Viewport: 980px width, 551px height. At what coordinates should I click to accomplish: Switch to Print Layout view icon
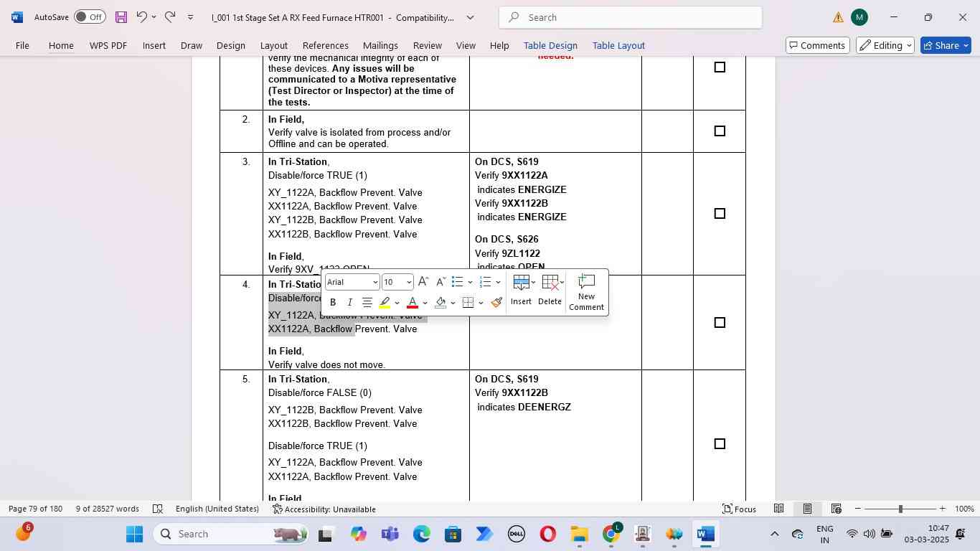(807, 509)
